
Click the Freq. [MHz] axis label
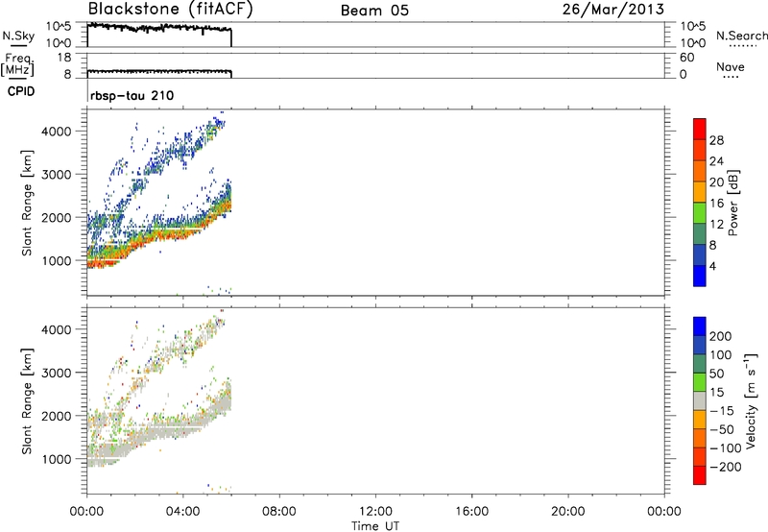point(18,65)
